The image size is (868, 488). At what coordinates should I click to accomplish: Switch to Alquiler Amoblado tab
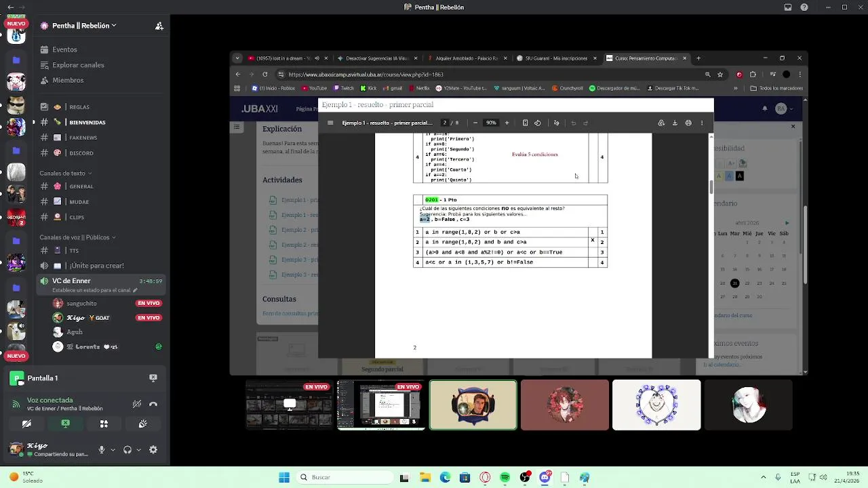pos(467,58)
